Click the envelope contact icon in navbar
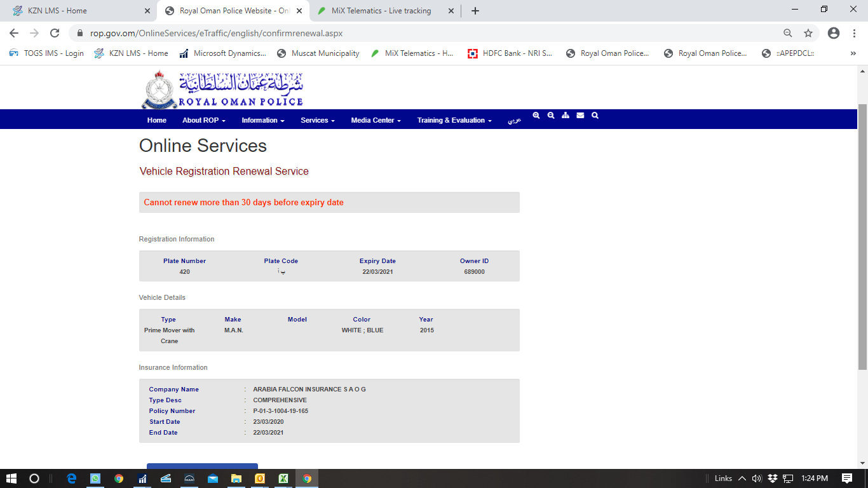 (x=580, y=116)
